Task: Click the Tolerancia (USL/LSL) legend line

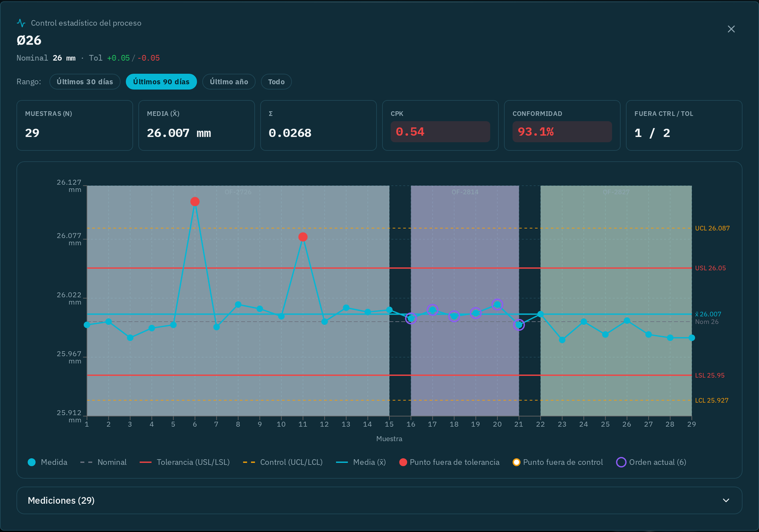Action: point(145,462)
